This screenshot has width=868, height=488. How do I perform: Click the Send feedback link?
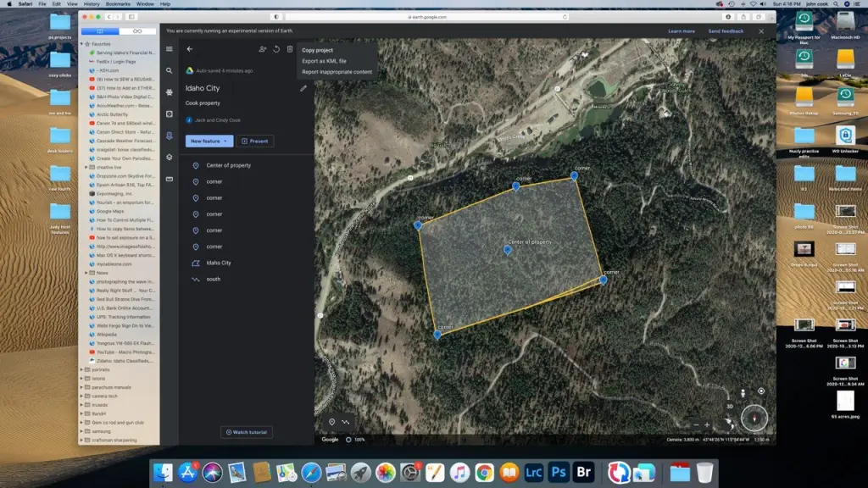[726, 31]
